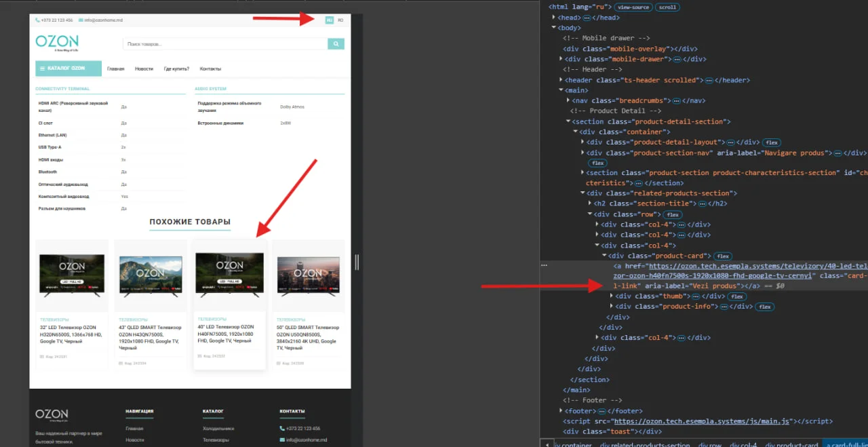Expand the footer element
Screen dimensions: 868x447
click(x=561, y=411)
